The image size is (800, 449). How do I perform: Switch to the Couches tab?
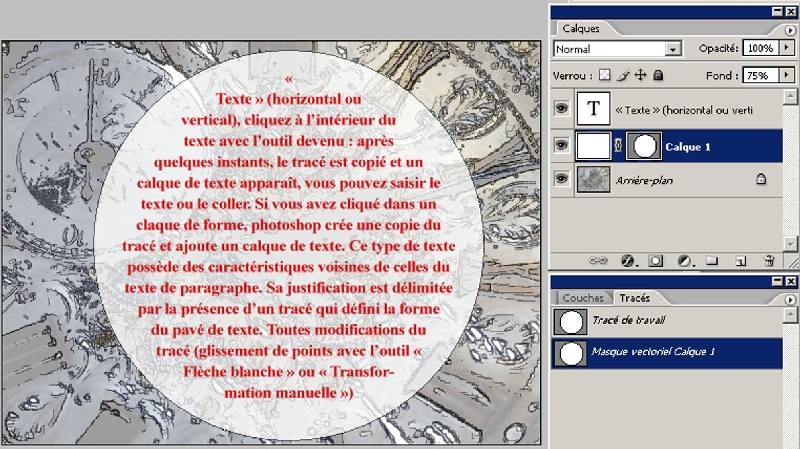click(x=583, y=297)
